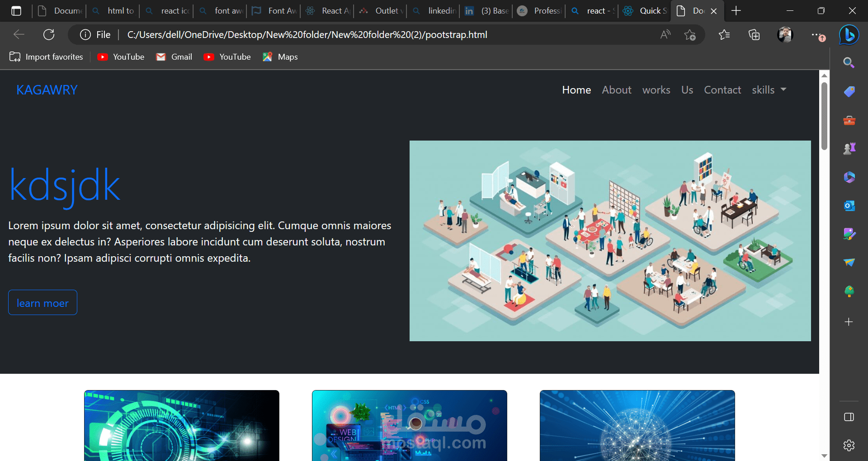Open the Collections icon
The height and width of the screenshot is (461, 868).
(754, 35)
